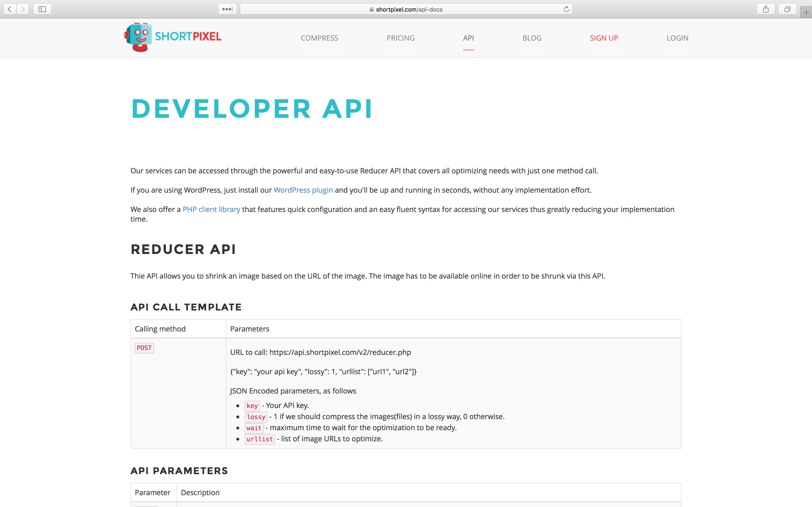Open the Share icon menu
Screen dimensions: 812x507
(x=765, y=9)
